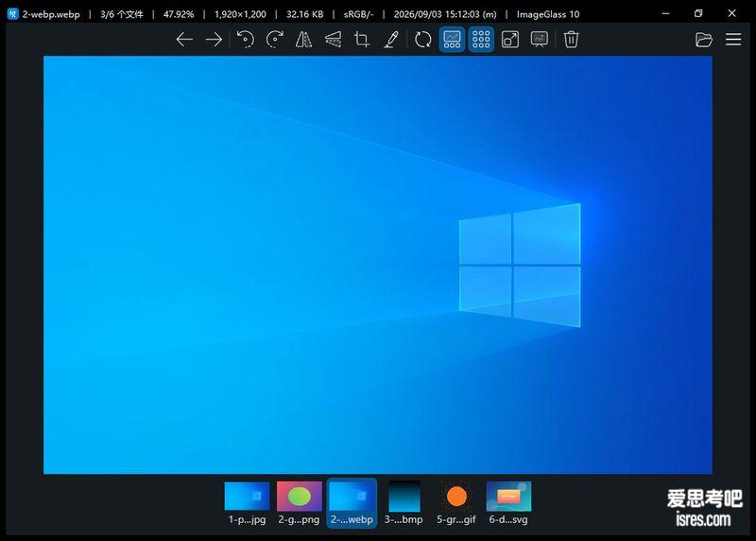Image resolution: width=756 pixels, height=541 pixels.
Task: Click the 3/6 file counter text
Action: (x=122, y=14)
